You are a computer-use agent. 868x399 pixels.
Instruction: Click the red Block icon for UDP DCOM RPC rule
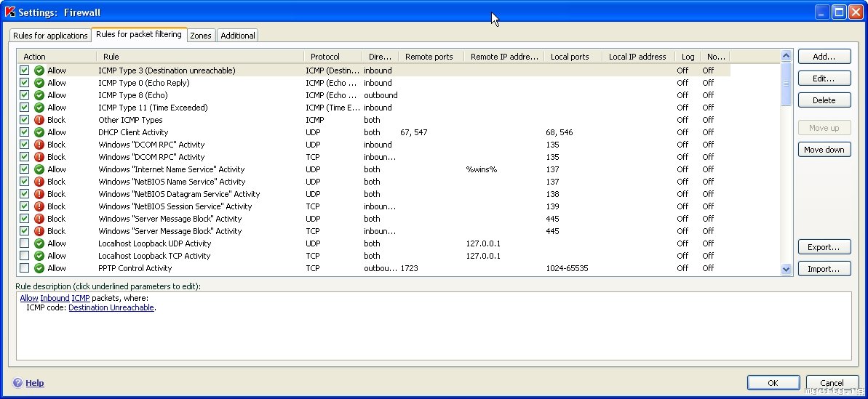(39, 145)
